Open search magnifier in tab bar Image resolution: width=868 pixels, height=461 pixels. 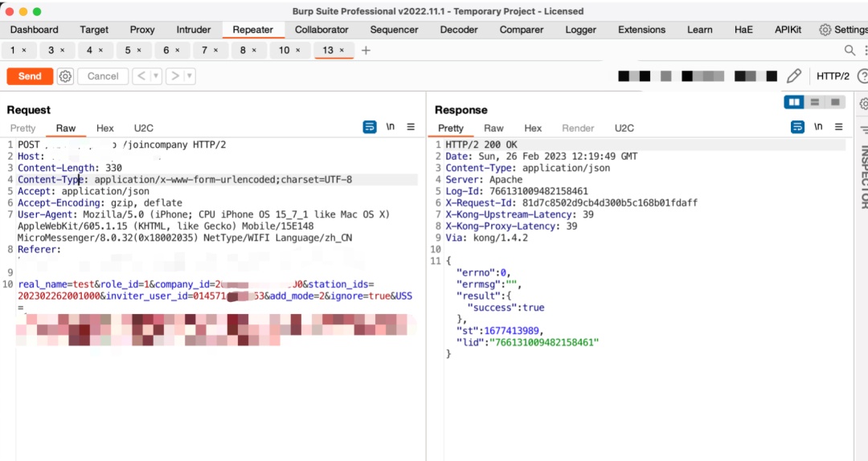point(850,51)
